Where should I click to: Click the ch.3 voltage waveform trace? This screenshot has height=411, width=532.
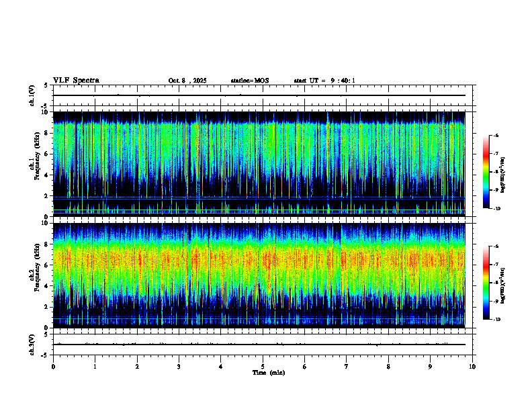point(259,345)
